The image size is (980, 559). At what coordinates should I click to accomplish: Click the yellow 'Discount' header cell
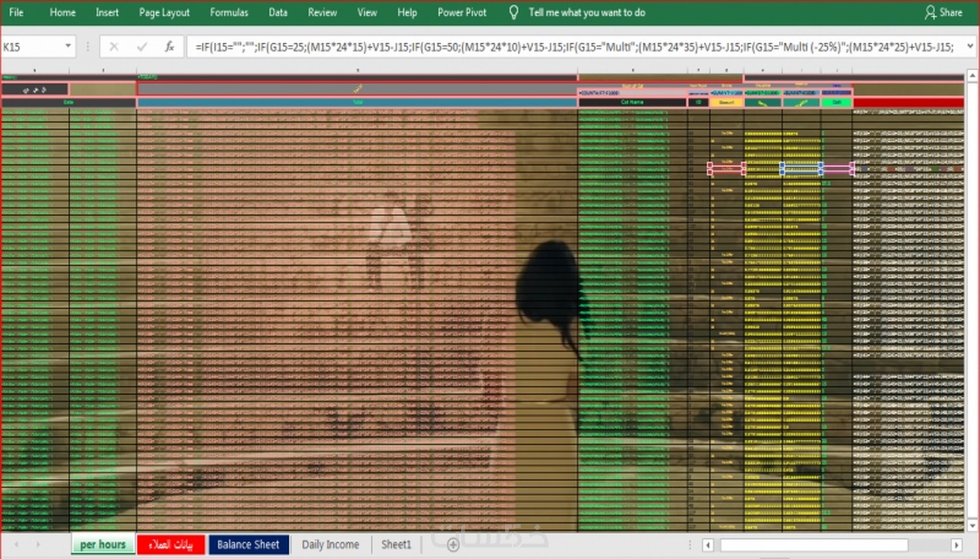pyautogui.click(x=726, y=103)
